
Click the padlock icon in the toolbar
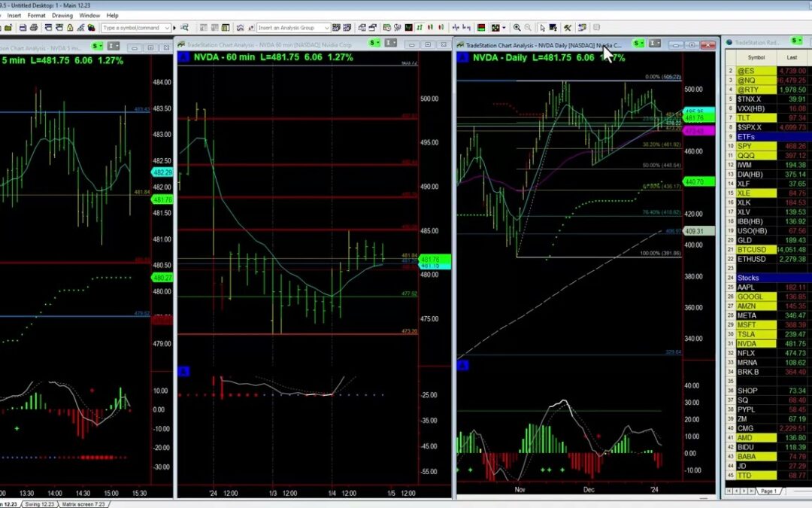70,28
